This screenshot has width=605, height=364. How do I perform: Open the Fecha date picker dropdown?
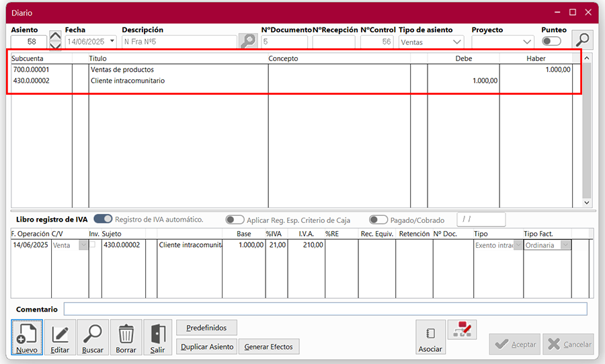pyautogui.click(x=112, y=42)
